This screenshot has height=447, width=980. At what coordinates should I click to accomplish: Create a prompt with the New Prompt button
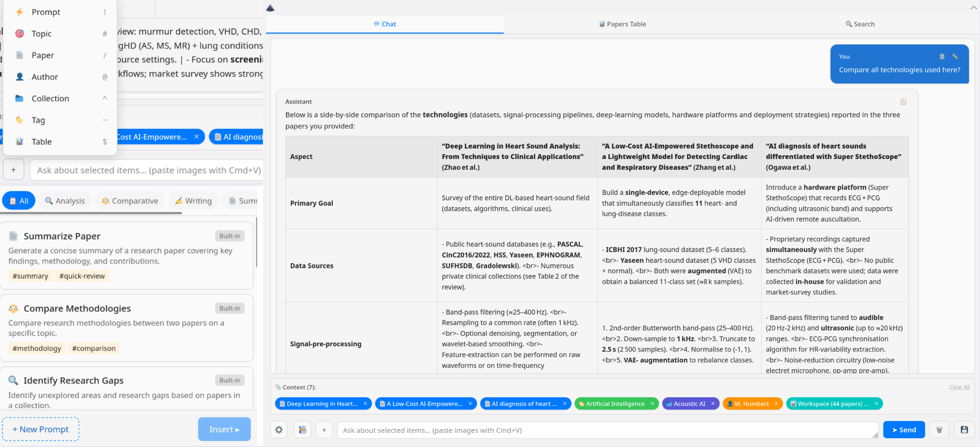click(x=41, y=429)
